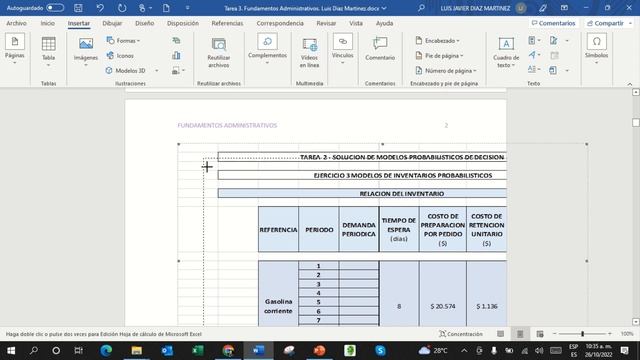Open the Formas shapes dropdown
Viewport: 640px width, 360px height.
tap(123, 40)
